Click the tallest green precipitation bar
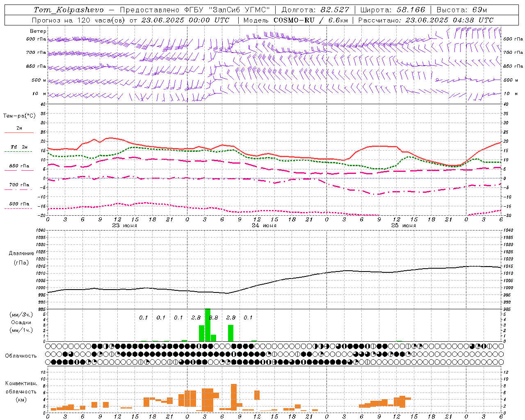Screen dimensions: 525x420 208,325
